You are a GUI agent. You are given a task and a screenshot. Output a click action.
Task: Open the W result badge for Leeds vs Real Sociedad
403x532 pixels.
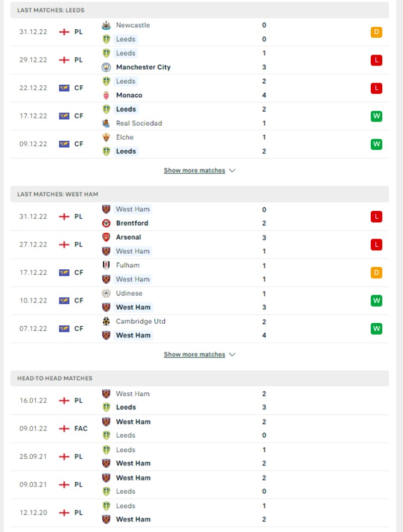[x=376, y=116]
